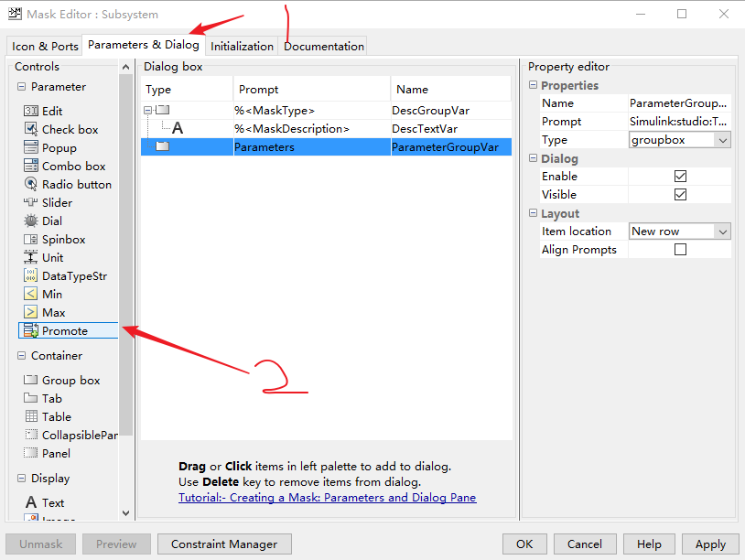Viewport: 745px width, 560px height.
Task: Click the group box icon in DescGroupVar row
Action: point(163,110)
